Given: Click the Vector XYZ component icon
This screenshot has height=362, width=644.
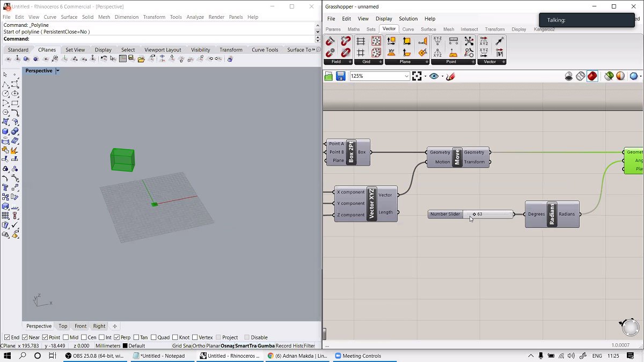Looking at the screenshot, I should pyautogui.click(x=372, y=204).
